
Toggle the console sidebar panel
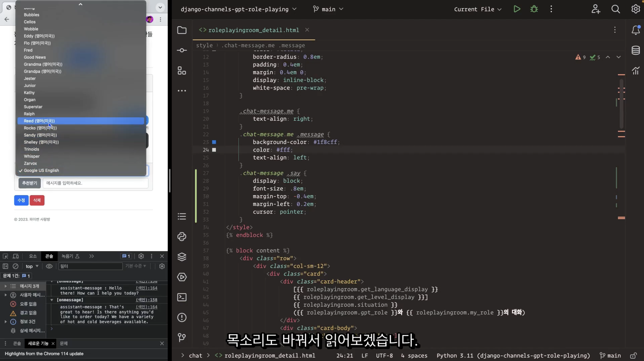5,266
